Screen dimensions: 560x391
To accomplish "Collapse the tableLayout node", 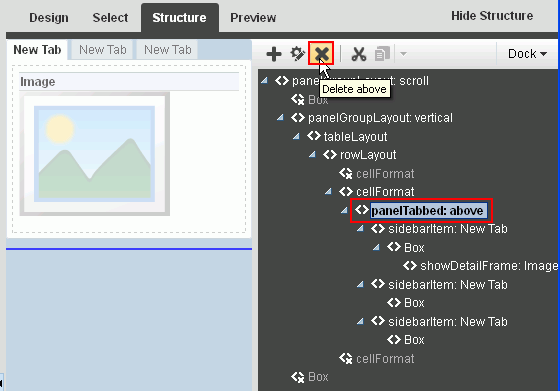I will pos(296,136).
